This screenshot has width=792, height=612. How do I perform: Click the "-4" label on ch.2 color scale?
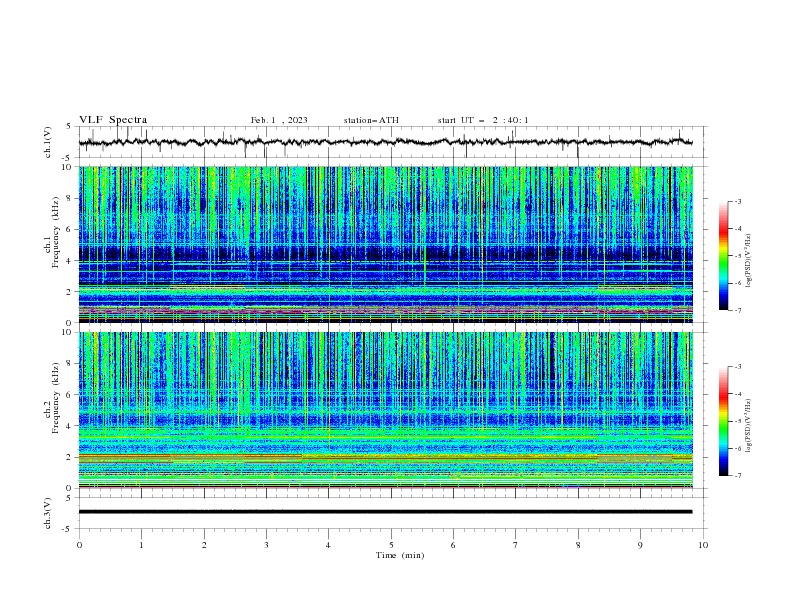pyautogui.click(x=738, y=394)
